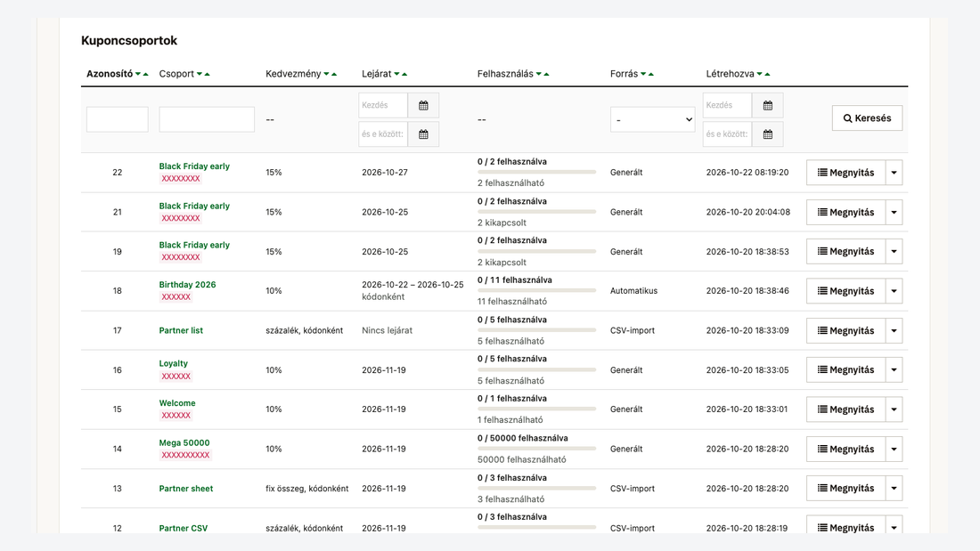The height and width of the screenshot is (551, 980).
Task: Open the Partner list coupon group link
Action: [181, 330]
